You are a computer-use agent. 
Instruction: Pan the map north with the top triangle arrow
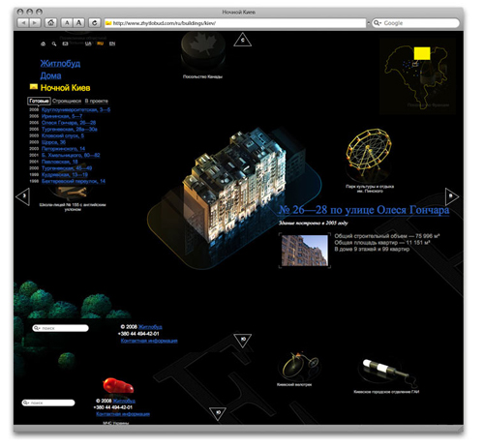pos(242,40)
